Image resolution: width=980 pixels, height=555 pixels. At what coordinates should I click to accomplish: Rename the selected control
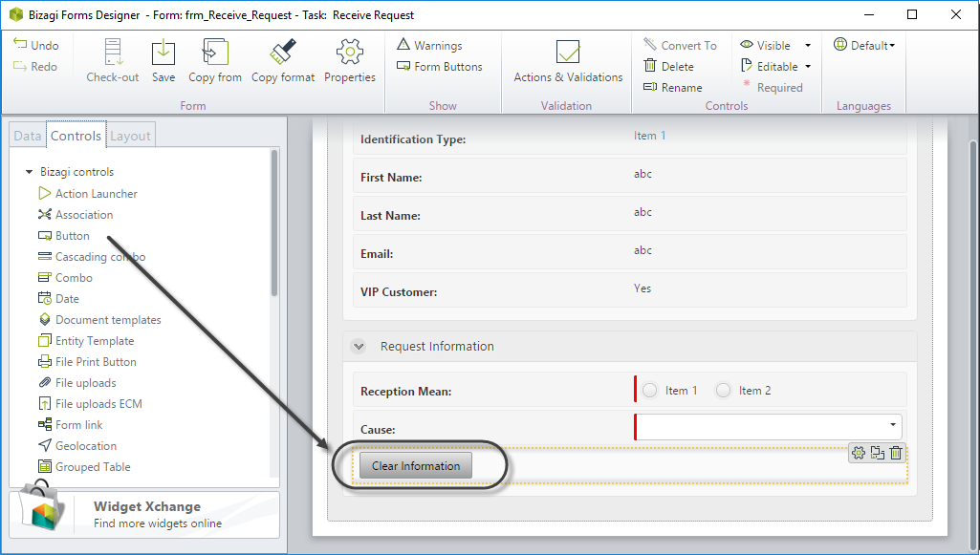(x=673, y=87)
